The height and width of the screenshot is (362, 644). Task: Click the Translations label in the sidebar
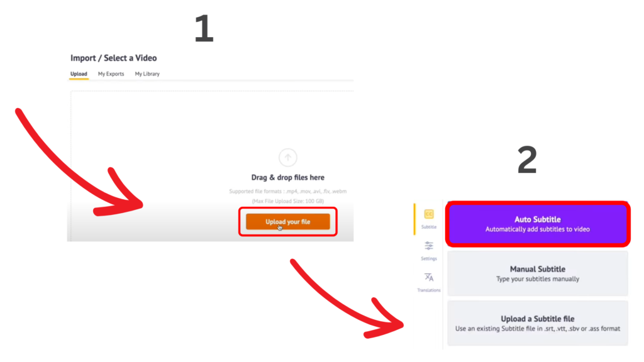pos(429,290)
